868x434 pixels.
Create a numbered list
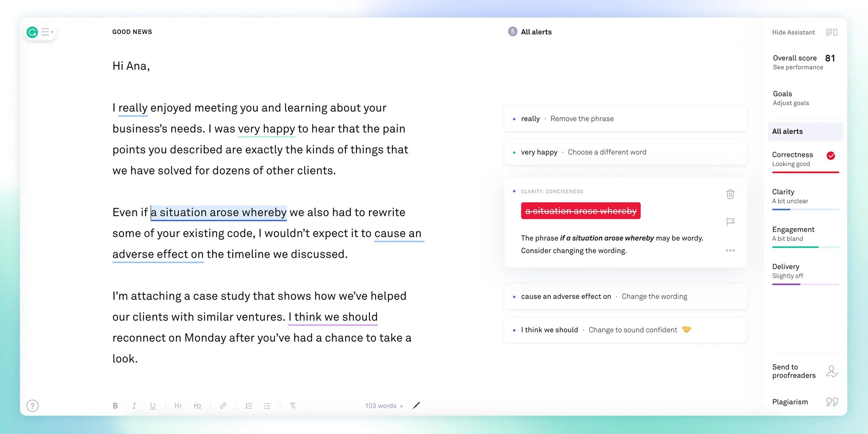[x=249, y=405]
